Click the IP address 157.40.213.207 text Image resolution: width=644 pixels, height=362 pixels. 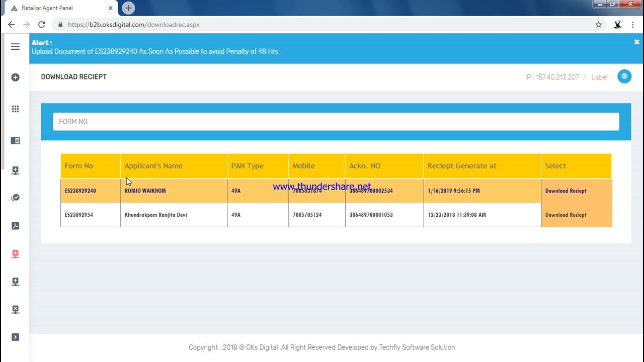(x=557, y=77)
